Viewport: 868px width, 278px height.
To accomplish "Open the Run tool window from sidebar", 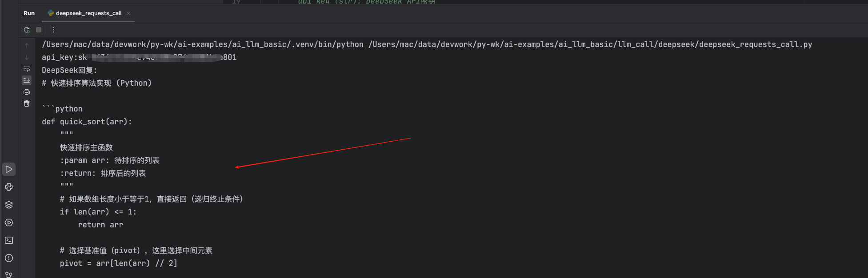I will pyautogui.click(x=9, y=169).
